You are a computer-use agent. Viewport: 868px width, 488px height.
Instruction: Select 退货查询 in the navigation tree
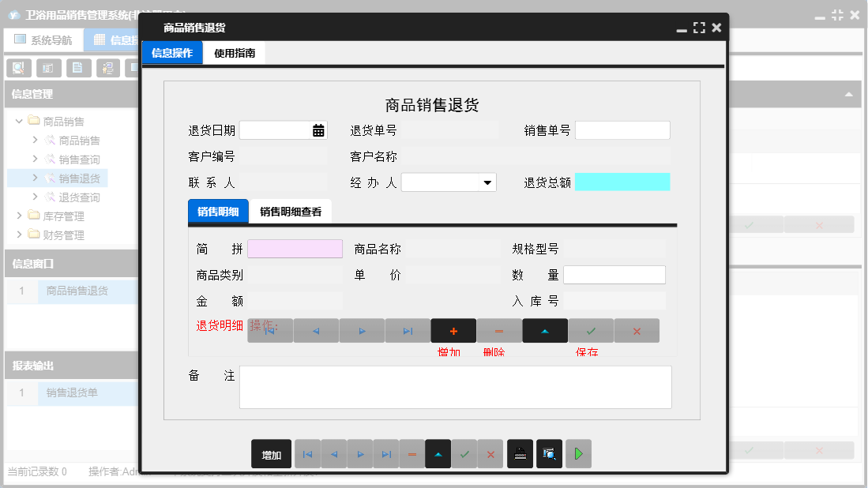79,197
